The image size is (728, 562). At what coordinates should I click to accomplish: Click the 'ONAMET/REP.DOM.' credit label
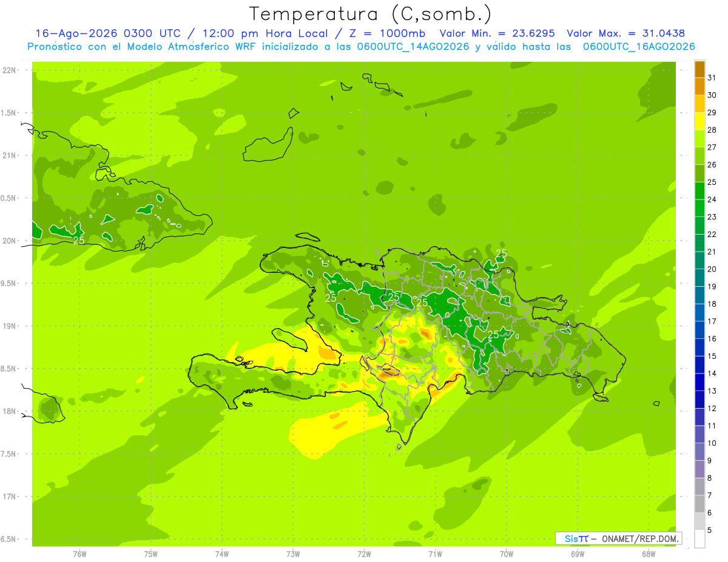pyautogui.click(x=640, y=538)
